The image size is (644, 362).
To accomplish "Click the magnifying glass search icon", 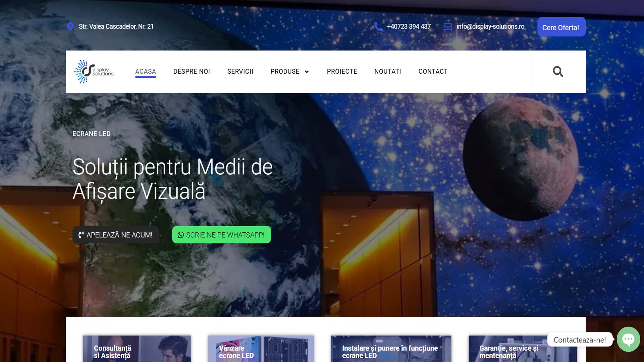I will pos(558,71).
